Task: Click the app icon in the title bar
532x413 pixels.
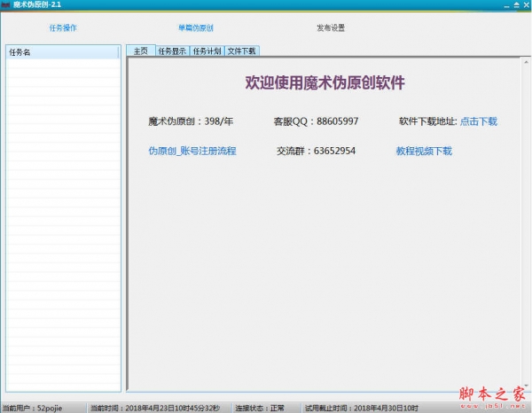Action: (x=5, y=5)
